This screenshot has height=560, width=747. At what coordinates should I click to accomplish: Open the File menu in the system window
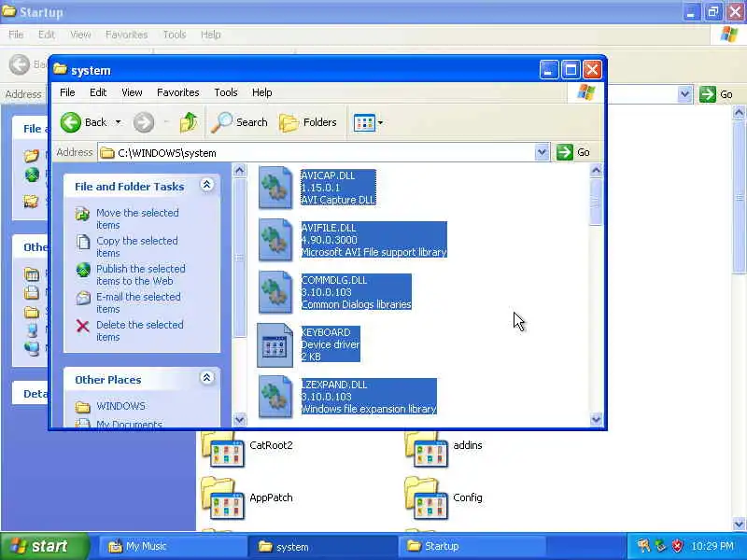tap(67, 92)
